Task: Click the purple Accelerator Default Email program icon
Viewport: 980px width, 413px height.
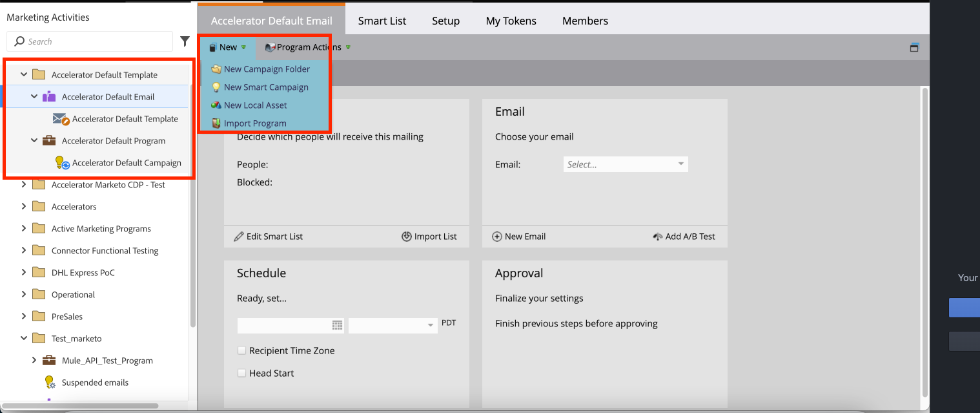Action: pos(49,97)
